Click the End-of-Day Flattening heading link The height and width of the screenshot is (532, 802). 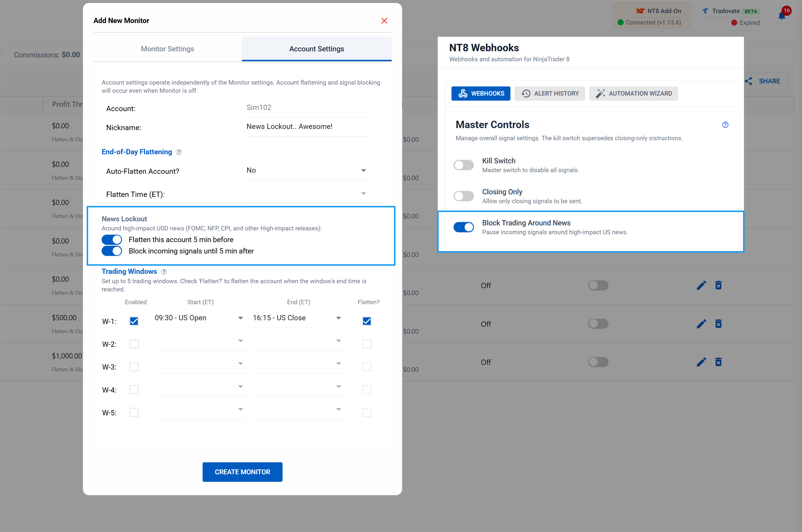tap(137, 152)
